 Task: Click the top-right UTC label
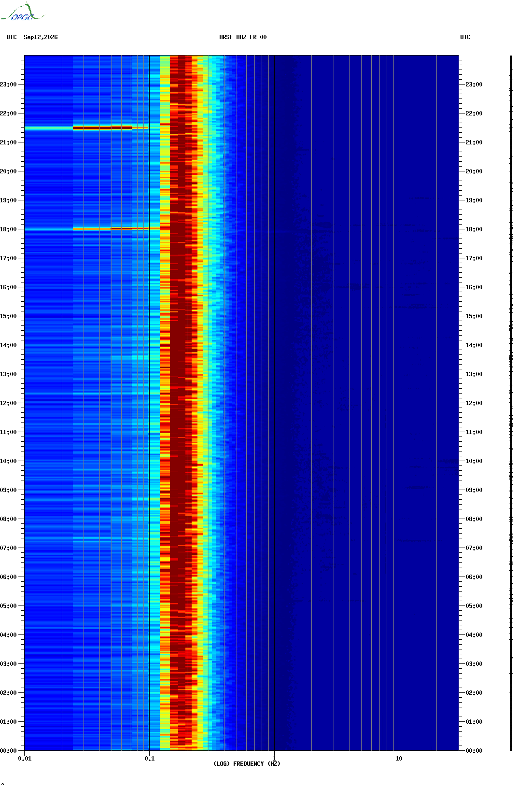pyautogui.click(x=465, y=37)
